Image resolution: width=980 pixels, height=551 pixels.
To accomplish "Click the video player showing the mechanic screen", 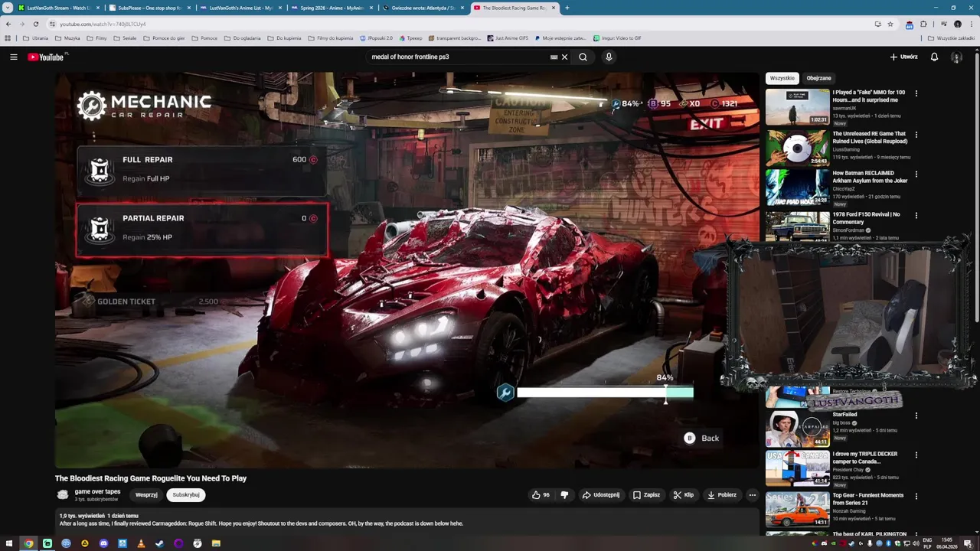I will [x=407, y=269].
